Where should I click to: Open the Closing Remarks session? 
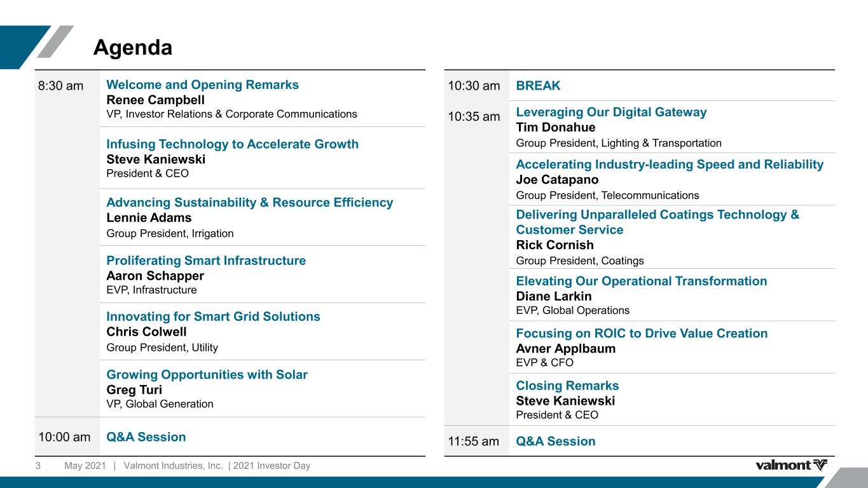tap(567, 386)
